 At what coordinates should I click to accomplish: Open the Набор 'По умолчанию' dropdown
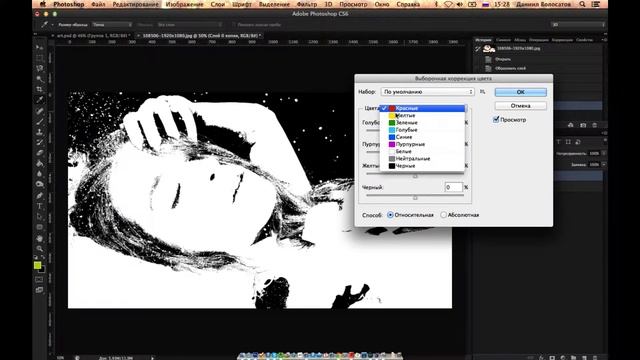[427, 92]
